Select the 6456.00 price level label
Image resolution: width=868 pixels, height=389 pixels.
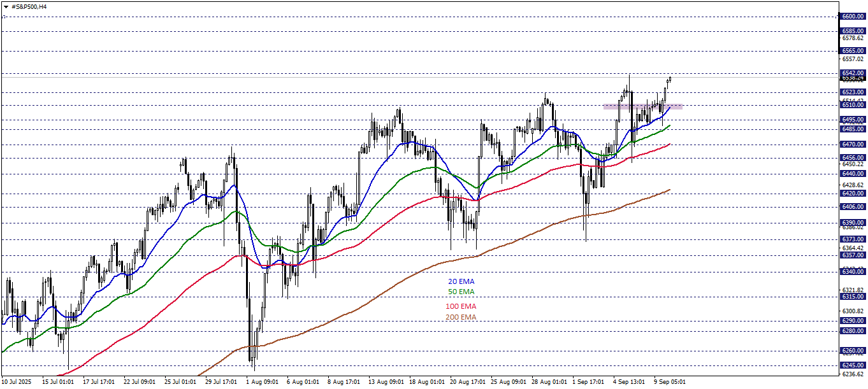pyautogui.click(x=853, y=158)
